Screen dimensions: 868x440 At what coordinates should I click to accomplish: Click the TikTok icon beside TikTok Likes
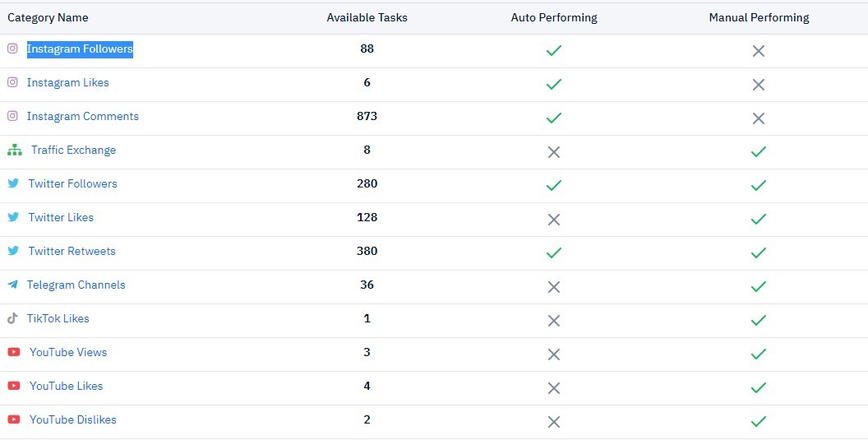(x=12, y=318)
